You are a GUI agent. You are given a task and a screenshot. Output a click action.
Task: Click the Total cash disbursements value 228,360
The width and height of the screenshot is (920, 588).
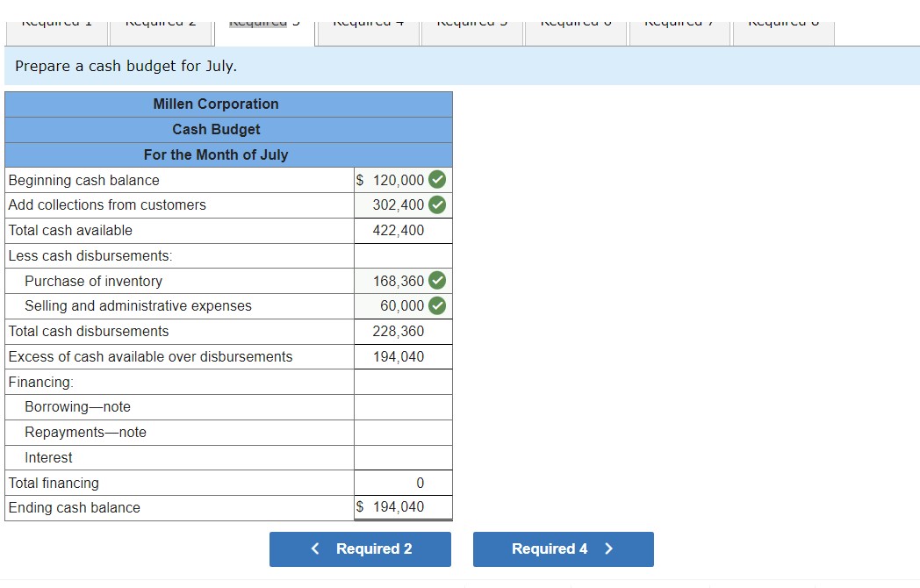[x=399, y=332]
